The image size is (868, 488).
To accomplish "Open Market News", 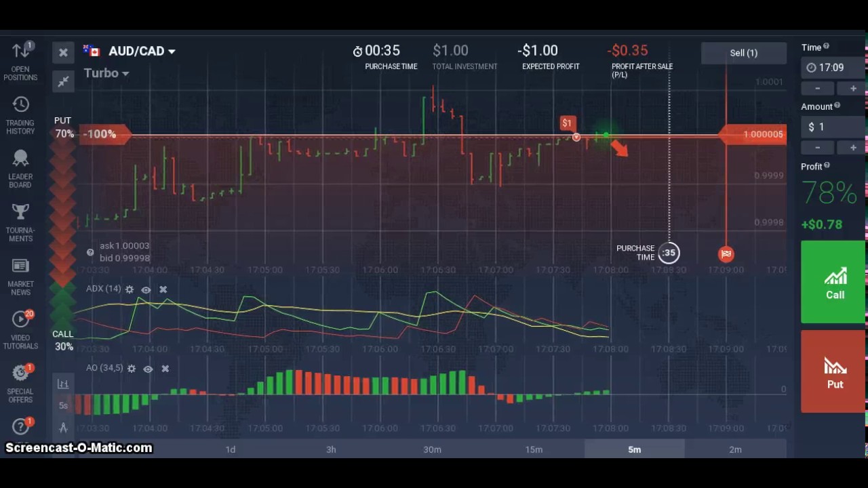I will point(20,277).
